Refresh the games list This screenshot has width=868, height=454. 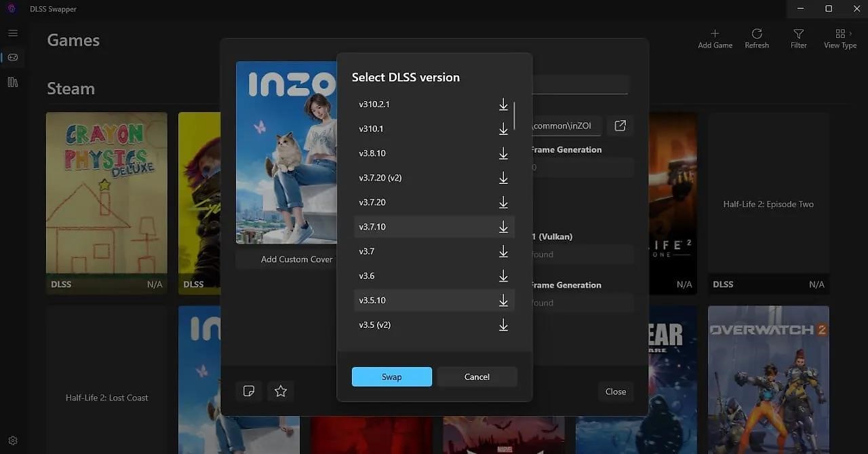[x=757, y=39]
